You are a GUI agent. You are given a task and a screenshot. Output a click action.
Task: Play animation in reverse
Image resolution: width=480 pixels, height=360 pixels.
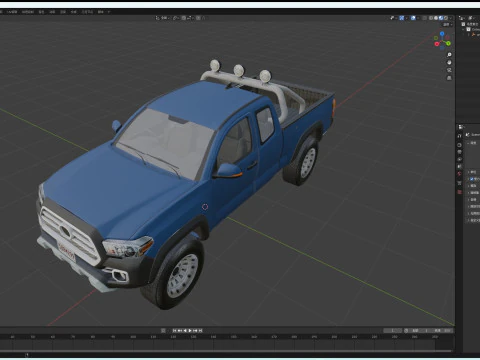coord(185,330)
